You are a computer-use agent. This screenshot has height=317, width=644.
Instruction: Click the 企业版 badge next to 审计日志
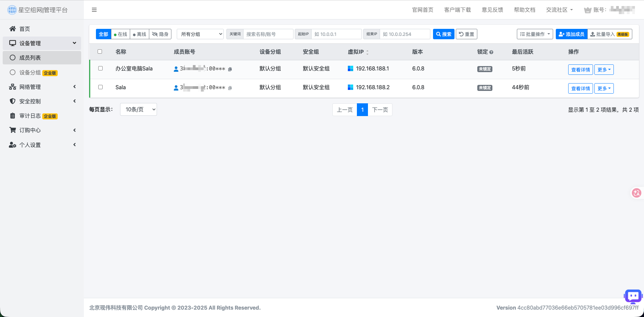[50, 116]
